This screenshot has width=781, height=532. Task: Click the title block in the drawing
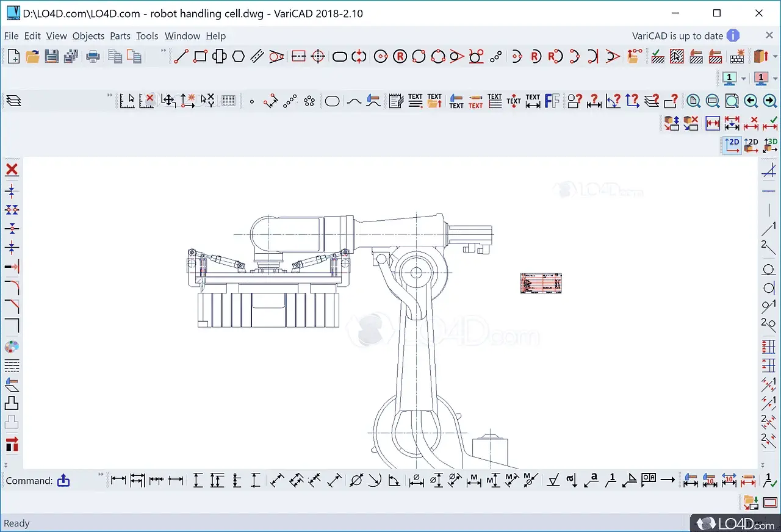[541, 283]
